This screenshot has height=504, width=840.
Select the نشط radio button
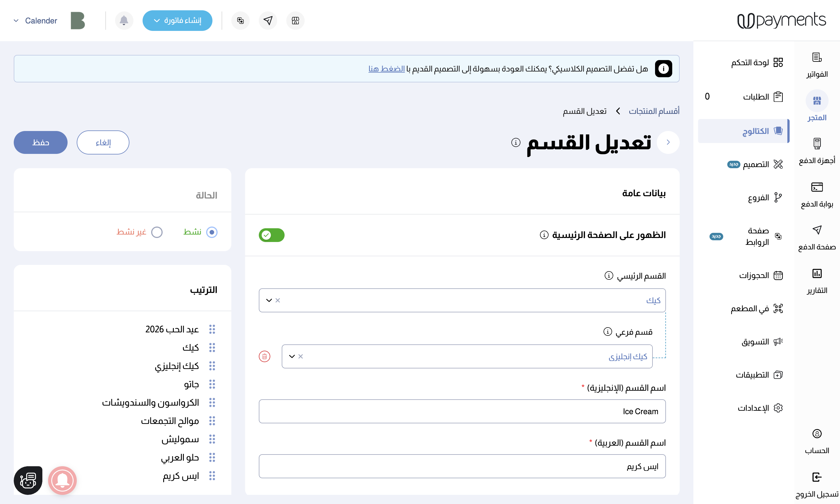pos(212,232)
